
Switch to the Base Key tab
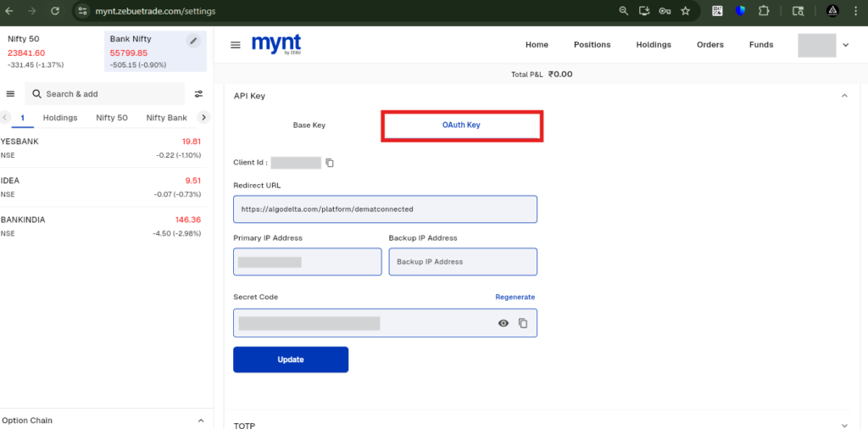tap(309, 125)
